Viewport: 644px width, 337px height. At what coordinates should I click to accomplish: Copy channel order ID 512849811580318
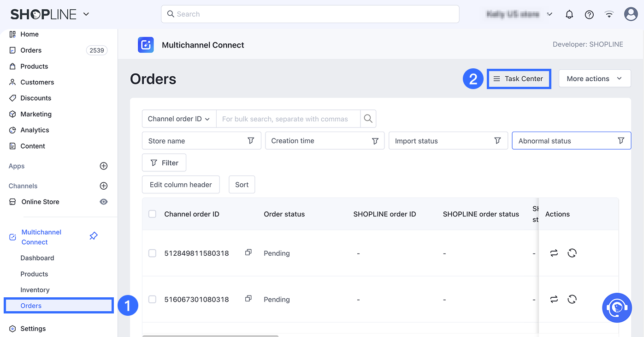[x=248, y=253]
